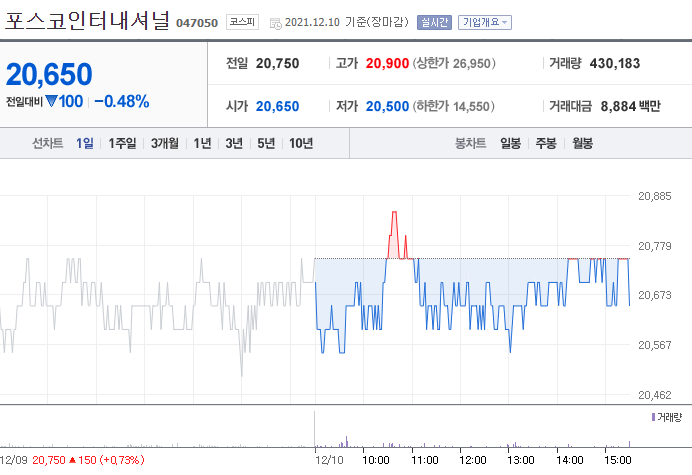Click the 20,779 y-axis label
Screen dimensions: 692x475
click(654, 246)
